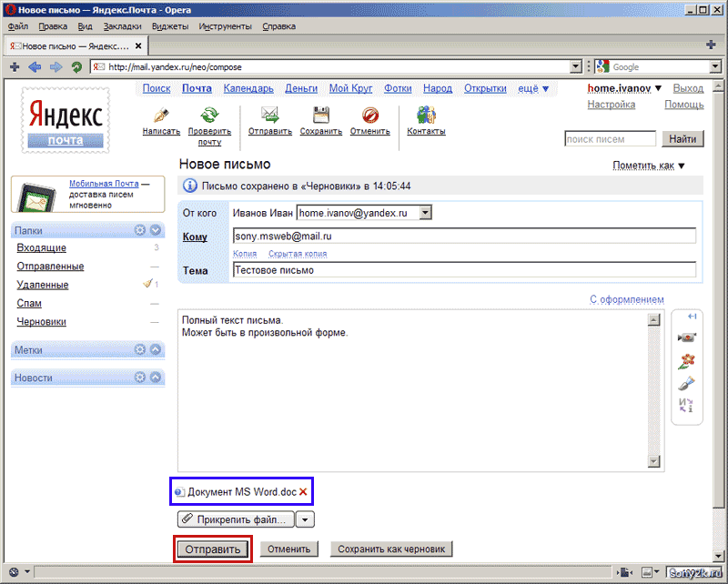The image size is (728, 584).
Task: Click the Прикрепить файл button
Action: 236,519
